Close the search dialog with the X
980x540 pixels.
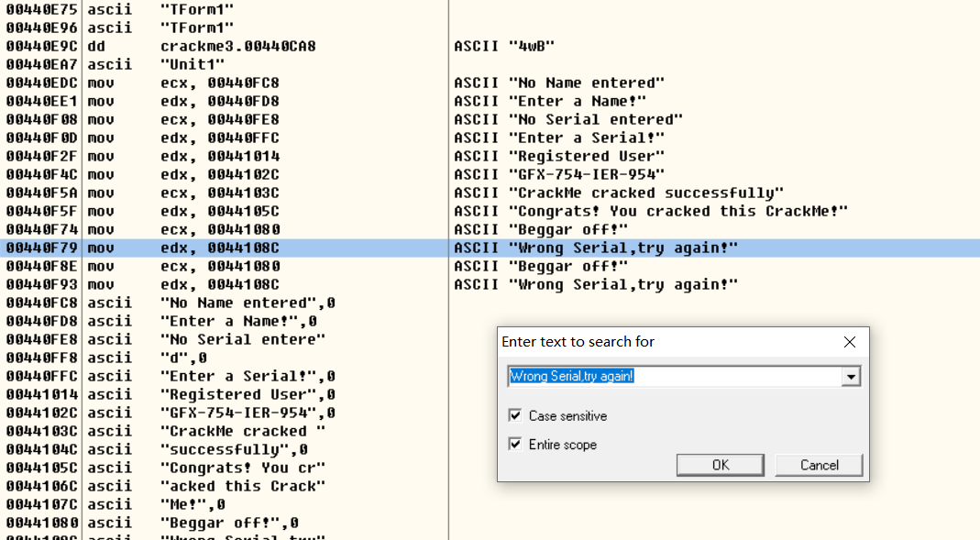(x=849, y=342)
